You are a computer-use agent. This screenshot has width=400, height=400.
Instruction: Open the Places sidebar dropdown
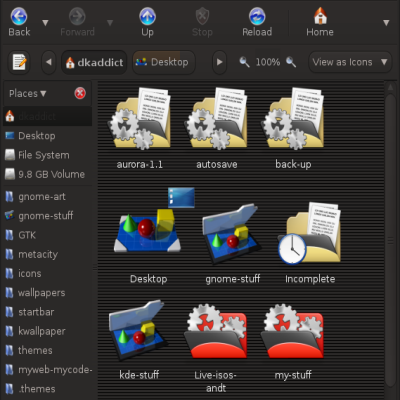[28, 94]
